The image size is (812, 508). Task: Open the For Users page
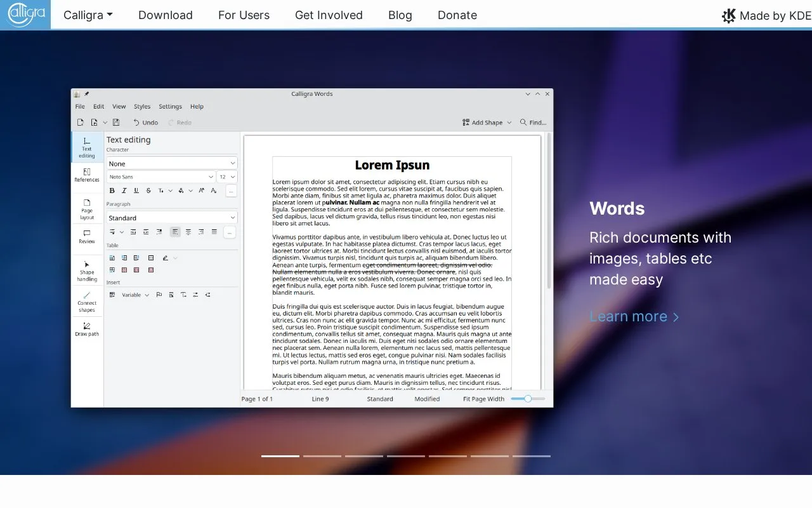(x=244, y=15)
